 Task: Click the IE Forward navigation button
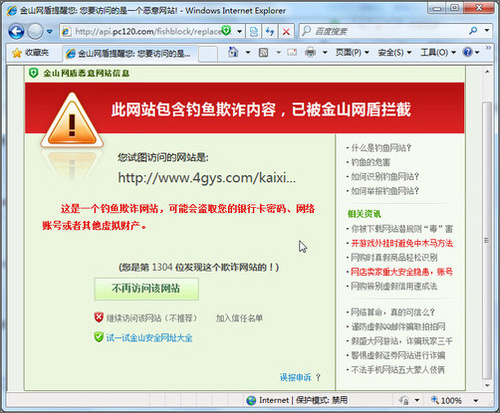(35, 32)
